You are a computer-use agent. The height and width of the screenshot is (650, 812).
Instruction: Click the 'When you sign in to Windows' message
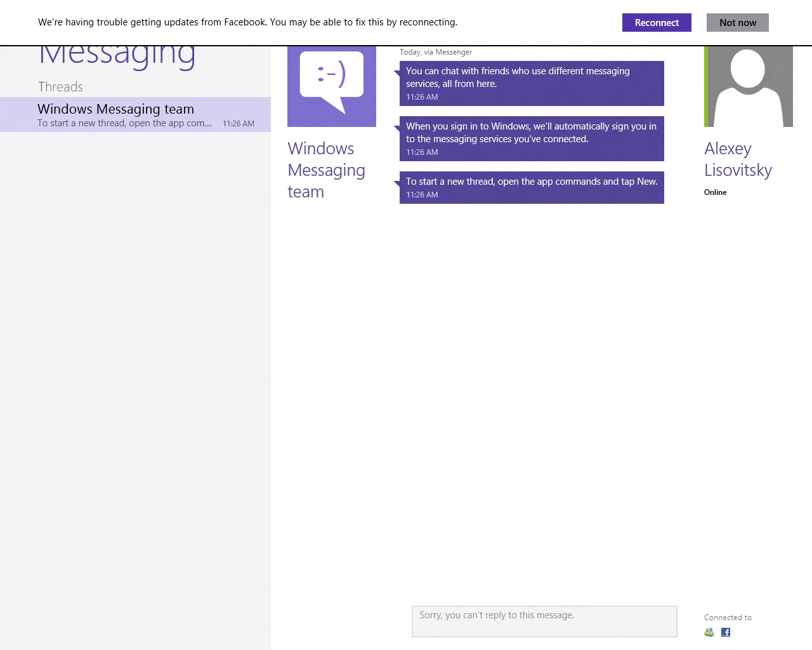(x=532, y=138)
